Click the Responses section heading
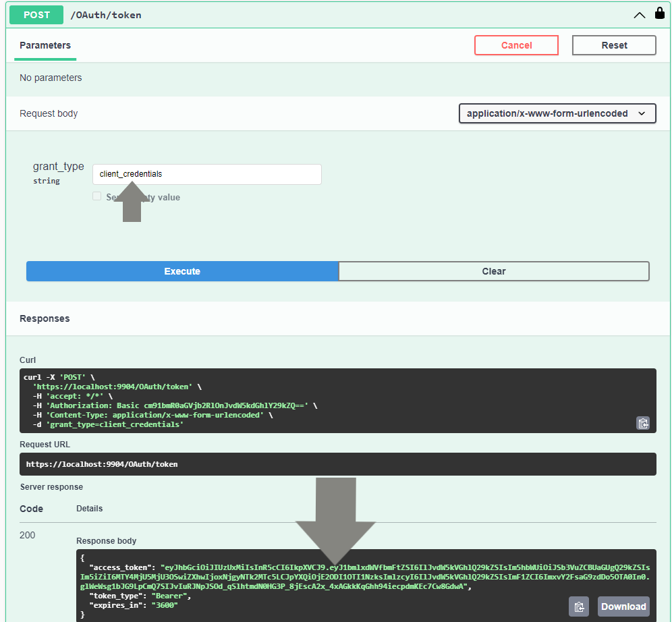This screenshot has width=672, height=622. [x=45, y=318]
